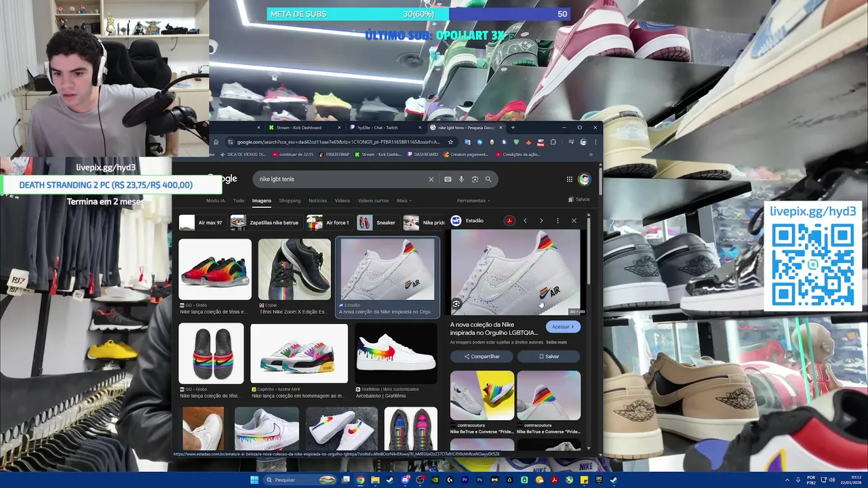Image resolution: width=868 pixels, height=488 pixels.
Task: Open the DASHBOARD bookmark
Action: [422, 155]
